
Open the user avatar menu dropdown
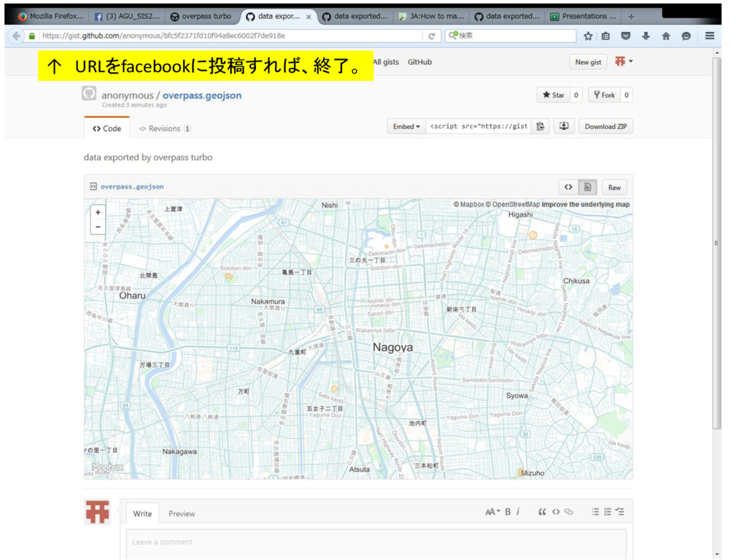(x=624, y=61)
